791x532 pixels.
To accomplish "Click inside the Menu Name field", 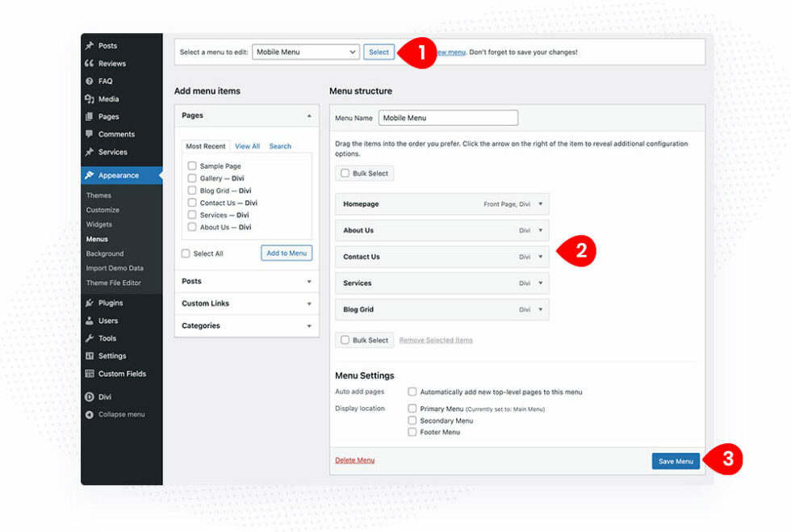I will click(x=448, y=117).
